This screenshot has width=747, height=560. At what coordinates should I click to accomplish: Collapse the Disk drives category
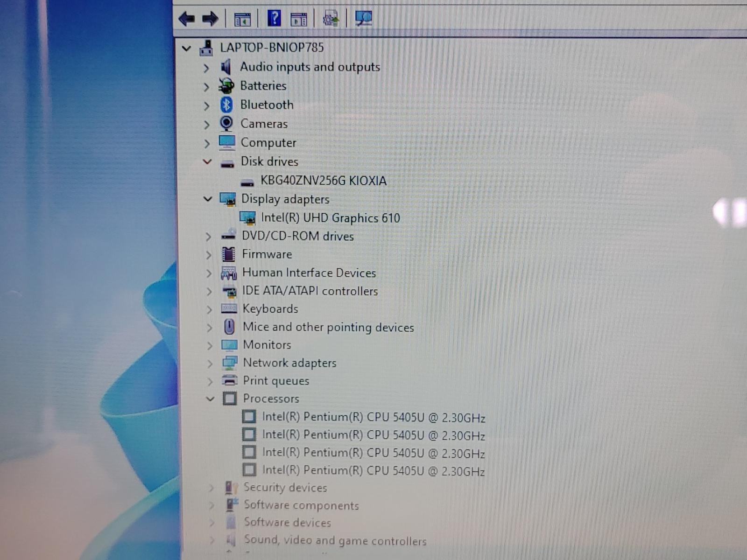[x=207, y=162]
